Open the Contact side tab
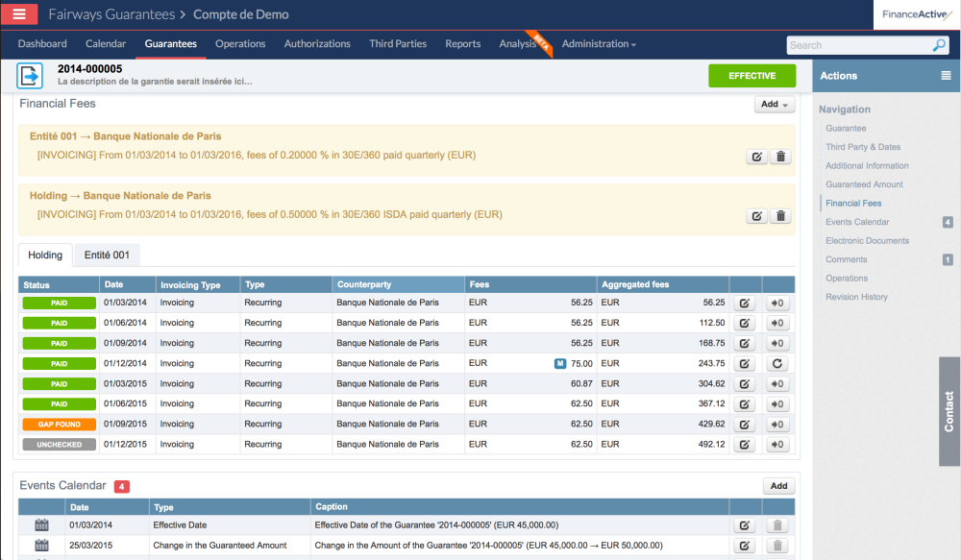 949,412
